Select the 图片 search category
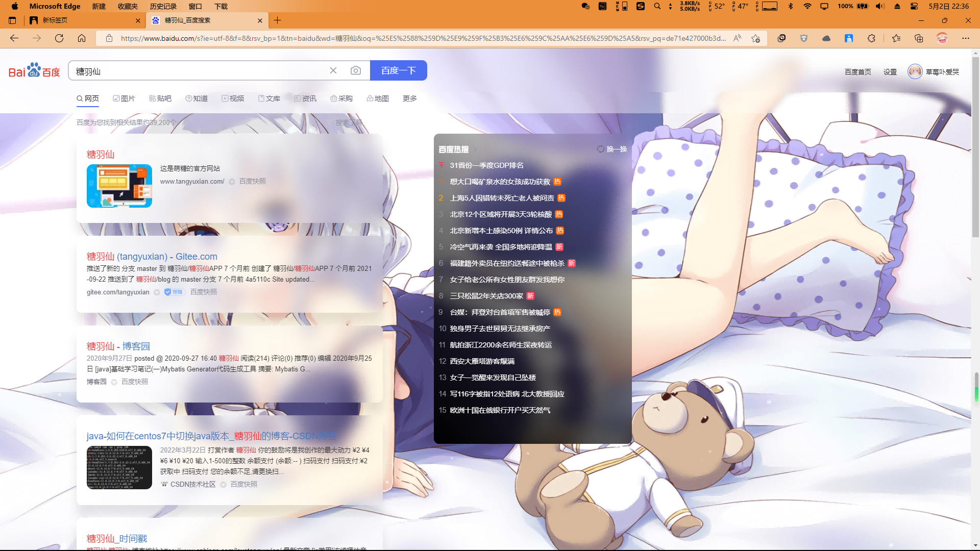Image resolution: width=980 pixels, height=551 pixels. (124, 98)
